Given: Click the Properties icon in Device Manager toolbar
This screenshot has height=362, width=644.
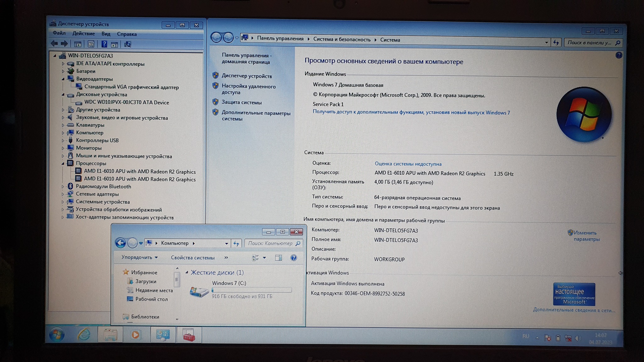Looking at the screenshot, I should click(x=91, y=44).
